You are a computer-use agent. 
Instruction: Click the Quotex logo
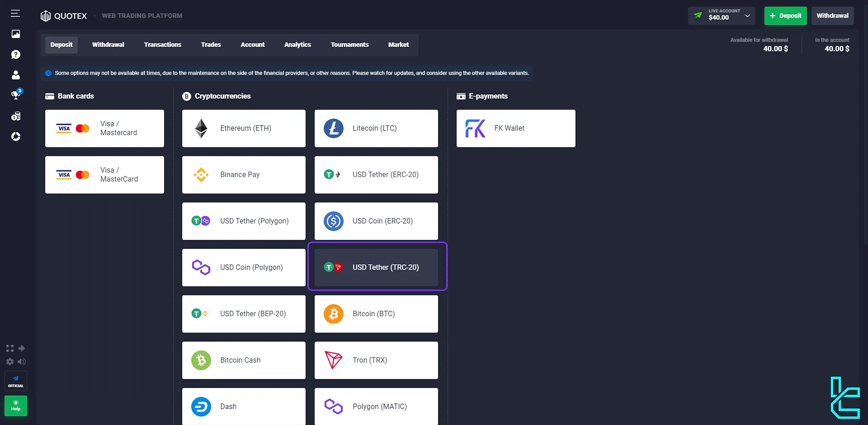(63, 16)
